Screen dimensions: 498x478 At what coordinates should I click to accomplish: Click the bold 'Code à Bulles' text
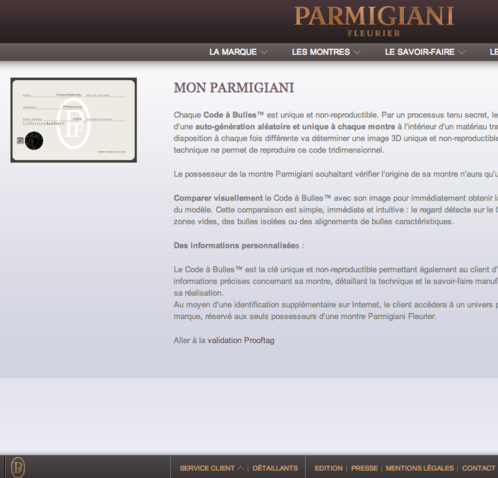pos(233,115)
